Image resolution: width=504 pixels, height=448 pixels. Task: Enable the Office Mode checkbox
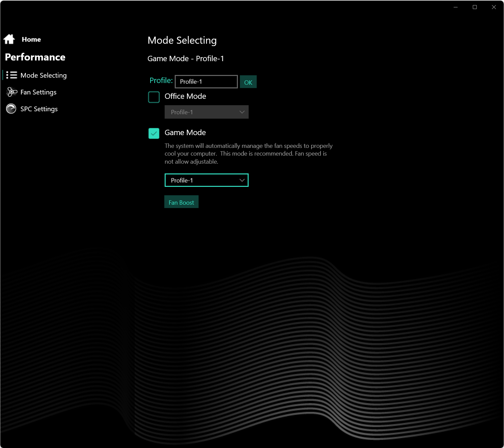[154, 97]
